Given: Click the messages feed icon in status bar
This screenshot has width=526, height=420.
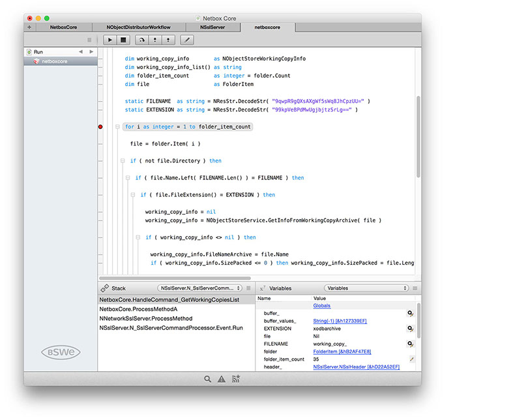Looking at the screenshot, I should click(x=236, y=378).
